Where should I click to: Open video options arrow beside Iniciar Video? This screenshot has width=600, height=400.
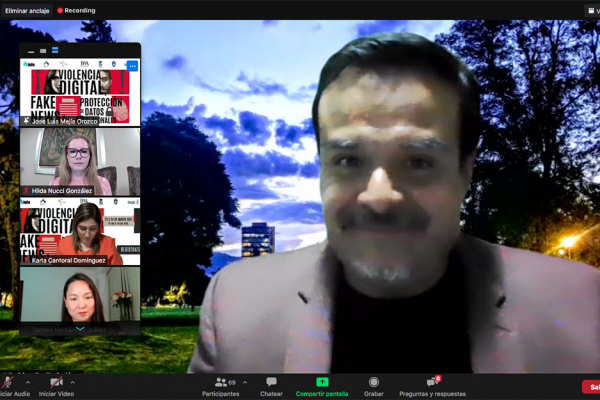point(72,382)
